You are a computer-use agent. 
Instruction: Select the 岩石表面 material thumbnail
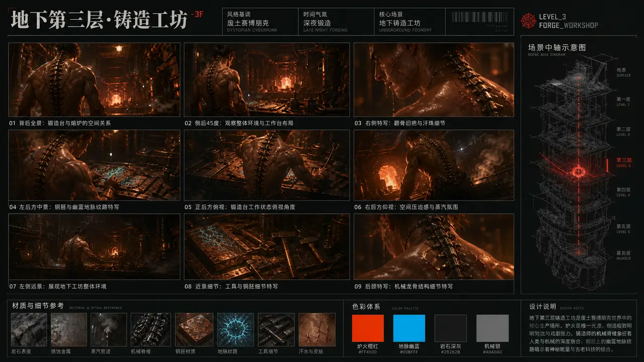click(29, 329)
